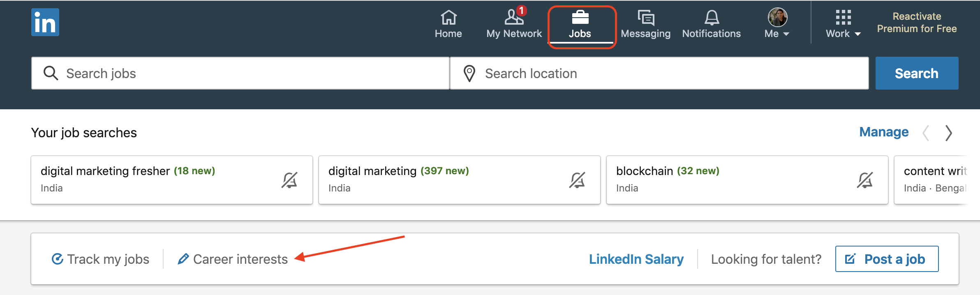
Task: Click Reactivate Premium for Free link
Action: 917,23
